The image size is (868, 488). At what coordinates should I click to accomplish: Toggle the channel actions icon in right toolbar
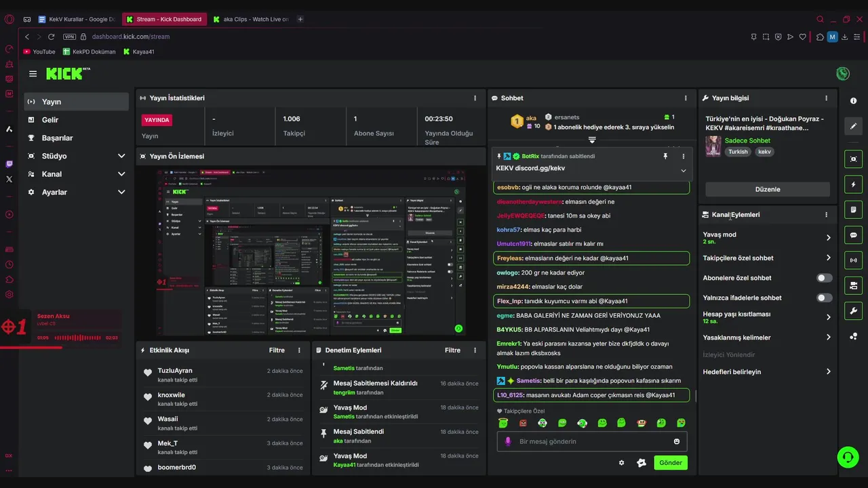point(853,285)
